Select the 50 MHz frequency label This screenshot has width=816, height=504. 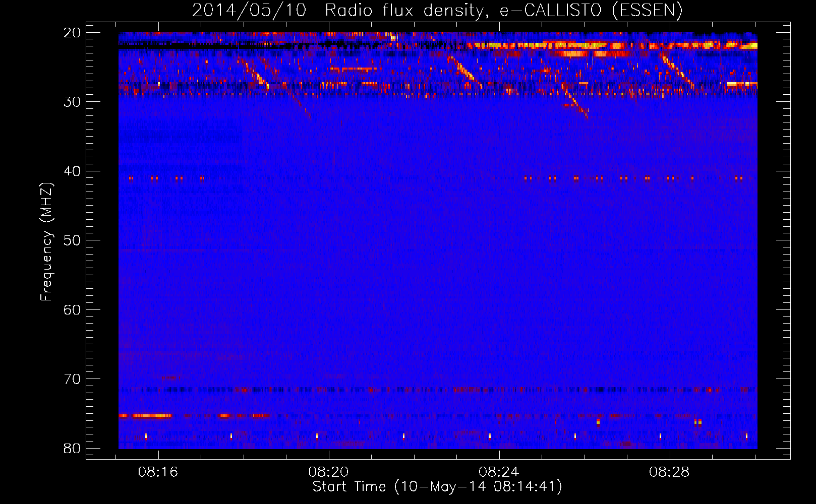coord(72,240)
